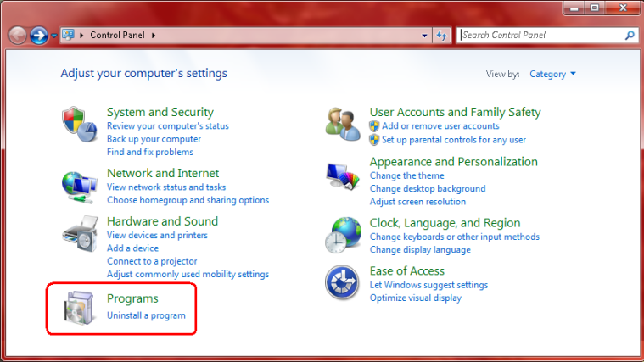
Task: Click the Control Panel breadcrumb text
Action: (x=117, y=36)
